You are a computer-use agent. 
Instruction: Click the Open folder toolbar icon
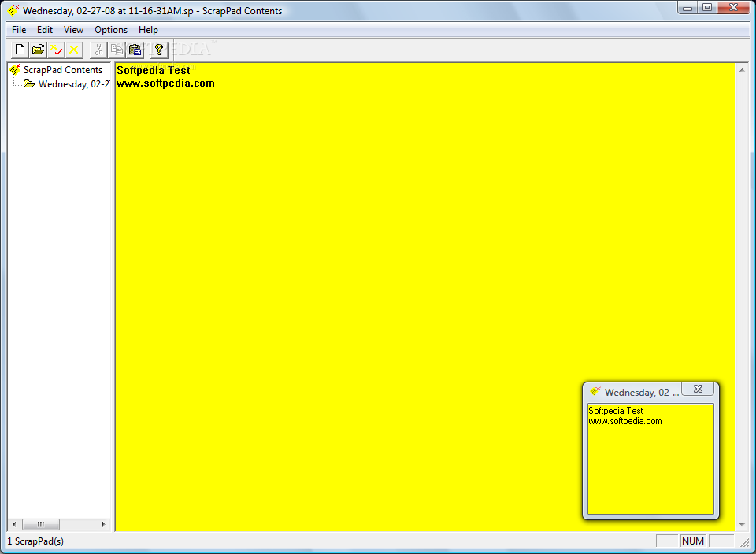(38, 50)
